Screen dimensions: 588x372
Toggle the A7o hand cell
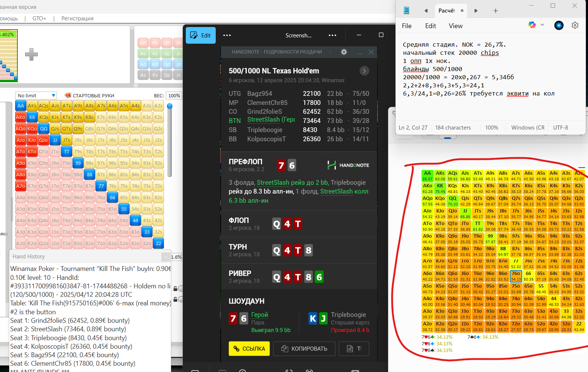21,186
